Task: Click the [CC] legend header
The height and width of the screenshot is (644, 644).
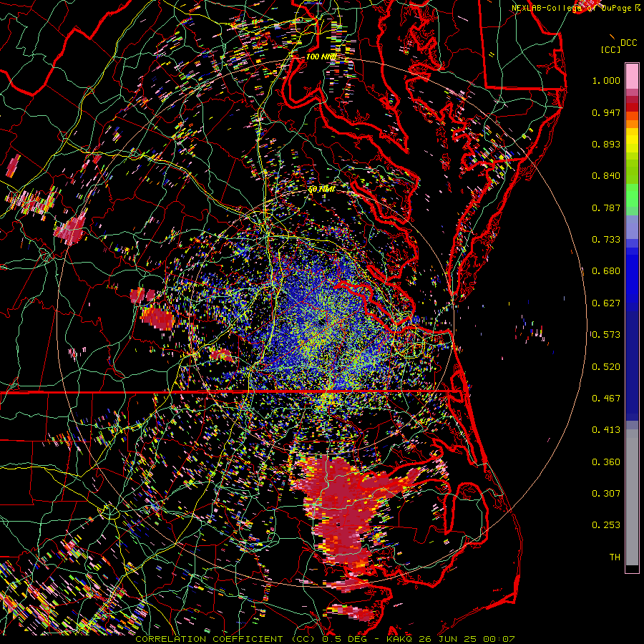Action: (x=610, y=49)
